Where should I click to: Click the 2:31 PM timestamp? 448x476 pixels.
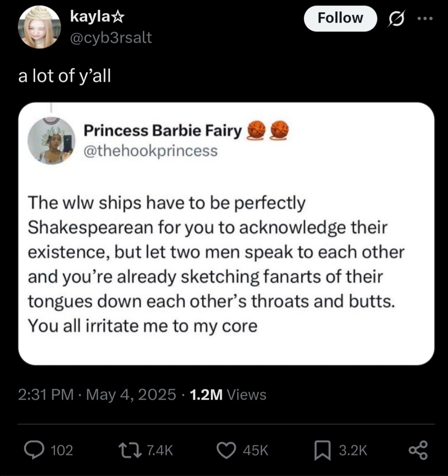(x=46, y=395)
